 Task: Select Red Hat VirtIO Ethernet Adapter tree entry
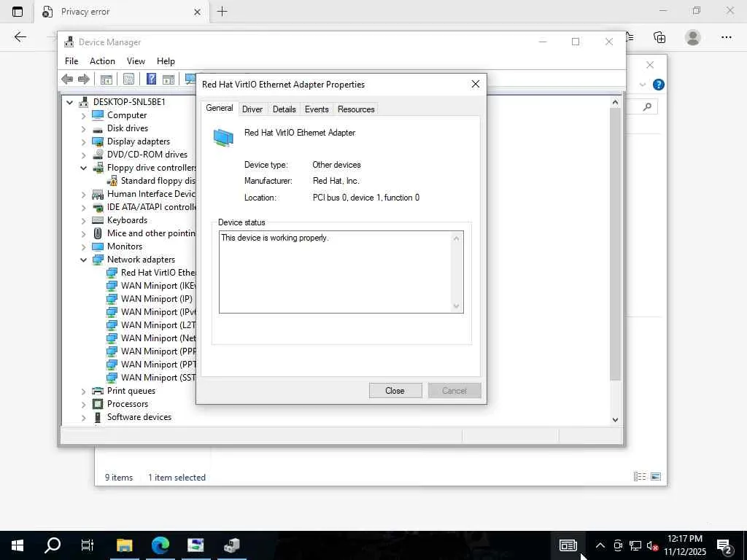tap(158, 273)
